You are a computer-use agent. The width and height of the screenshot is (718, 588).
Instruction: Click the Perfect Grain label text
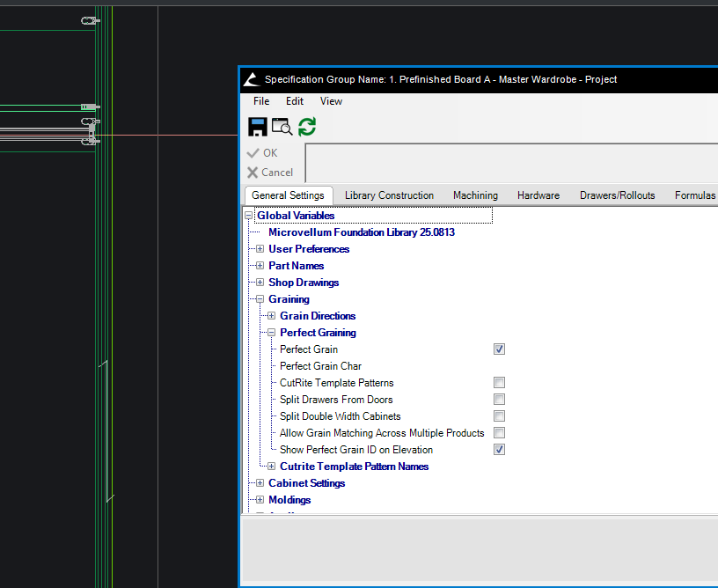309,349
